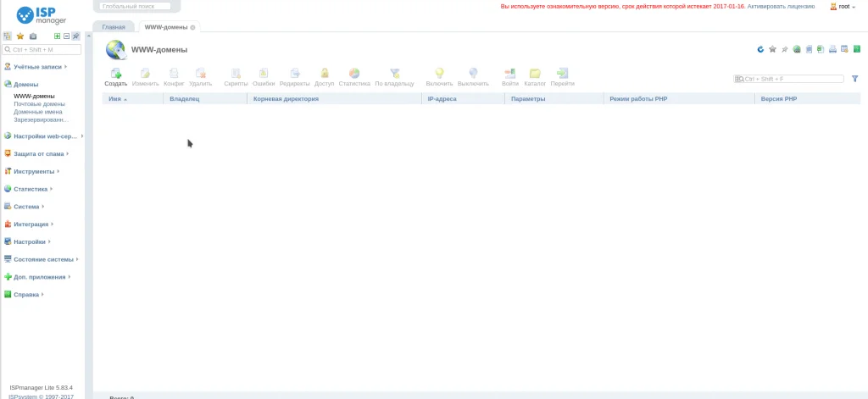The image size is (868, 399).
Task: Click the blue document export icon in page header
Action: pyautogui.click(x=809, y=49)
